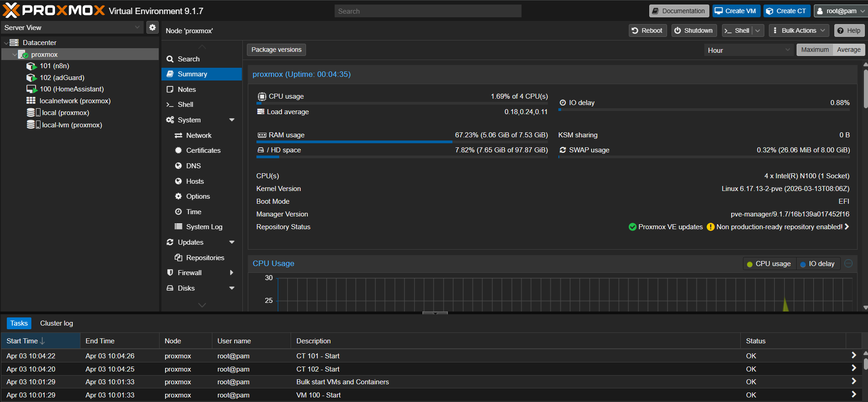This screenshot has width=868, height=402.
Task: Open the Hour timeframe dropdown
Action: click(788, 50)
